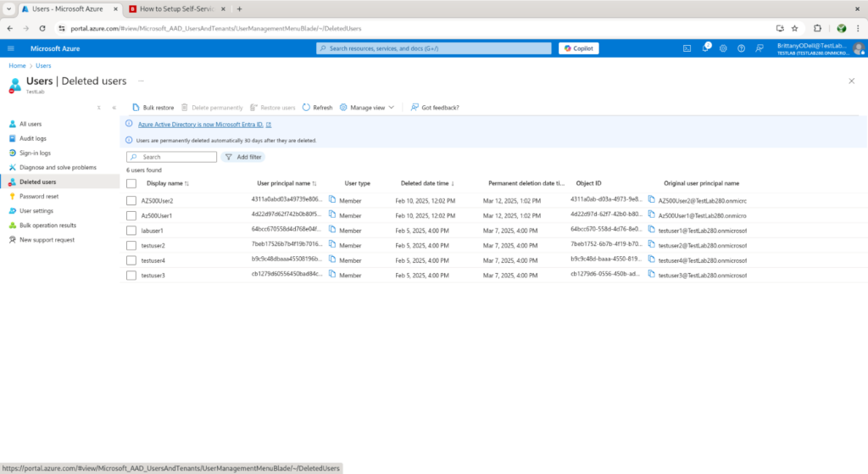Open the ellipsis menu beside Deleted users title

tap(142, 81)
